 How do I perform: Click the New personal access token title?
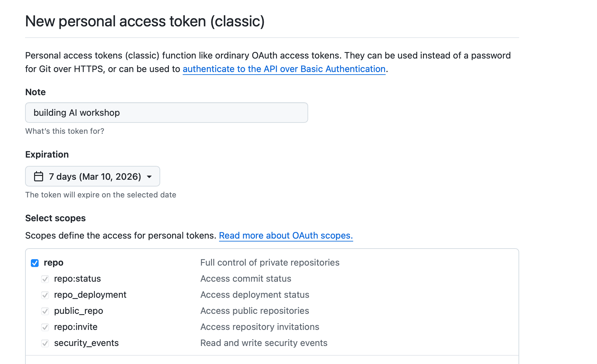[145, 21]
